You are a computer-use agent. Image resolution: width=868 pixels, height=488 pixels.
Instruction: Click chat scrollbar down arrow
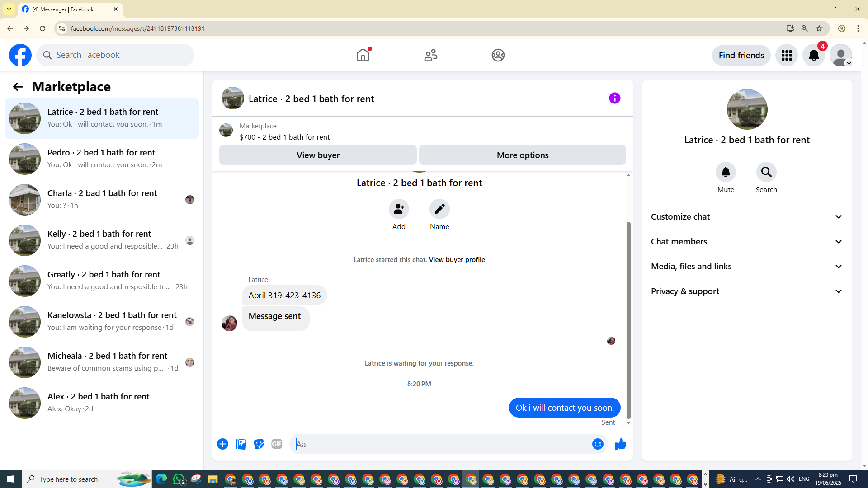[628, 423]
